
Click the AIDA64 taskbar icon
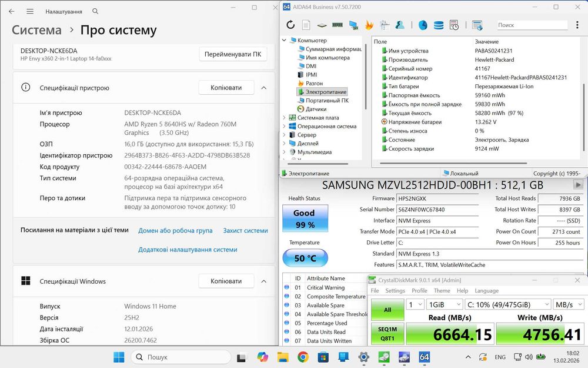tap(424, 357)
